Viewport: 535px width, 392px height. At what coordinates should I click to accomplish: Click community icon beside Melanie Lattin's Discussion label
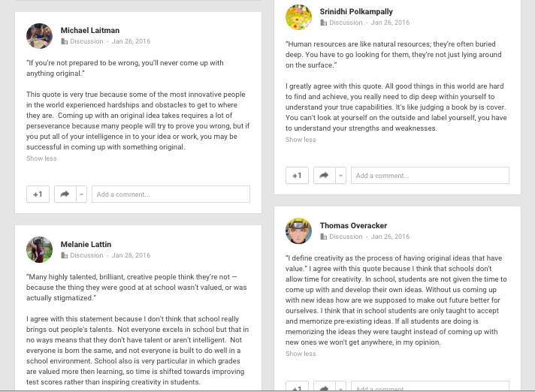64,255
